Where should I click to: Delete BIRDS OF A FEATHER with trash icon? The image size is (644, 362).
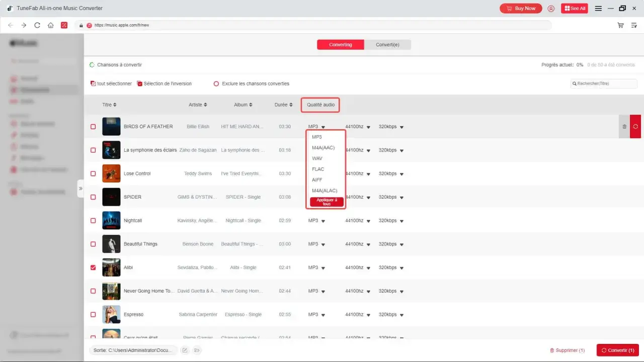click(624, 127)
